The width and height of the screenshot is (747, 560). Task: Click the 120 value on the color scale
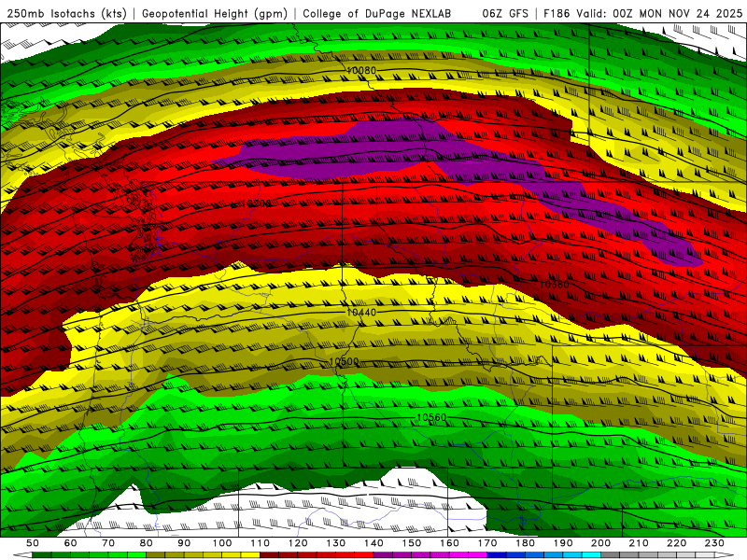(298, 543)
